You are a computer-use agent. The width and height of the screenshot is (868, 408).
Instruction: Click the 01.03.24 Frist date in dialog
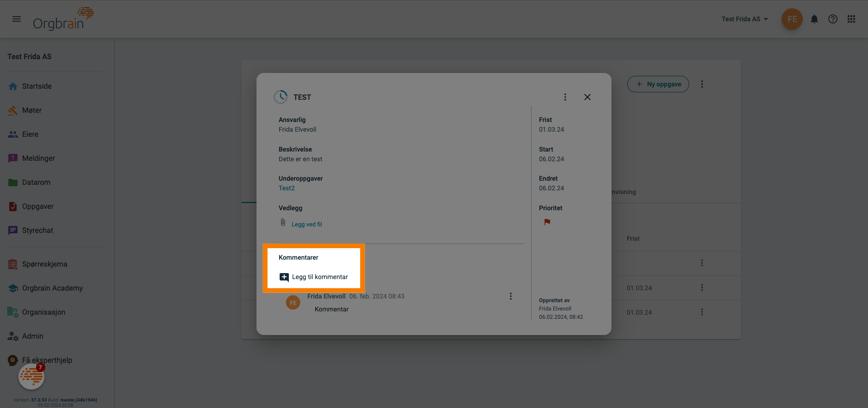[551, 129]
